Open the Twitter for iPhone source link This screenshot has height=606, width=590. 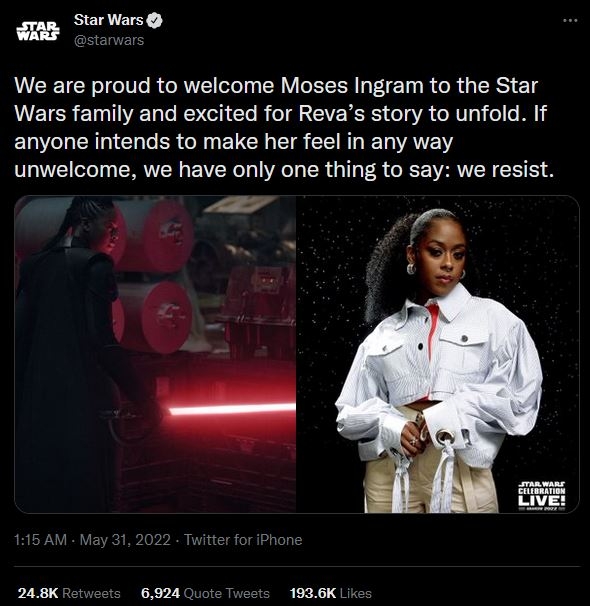243,540
